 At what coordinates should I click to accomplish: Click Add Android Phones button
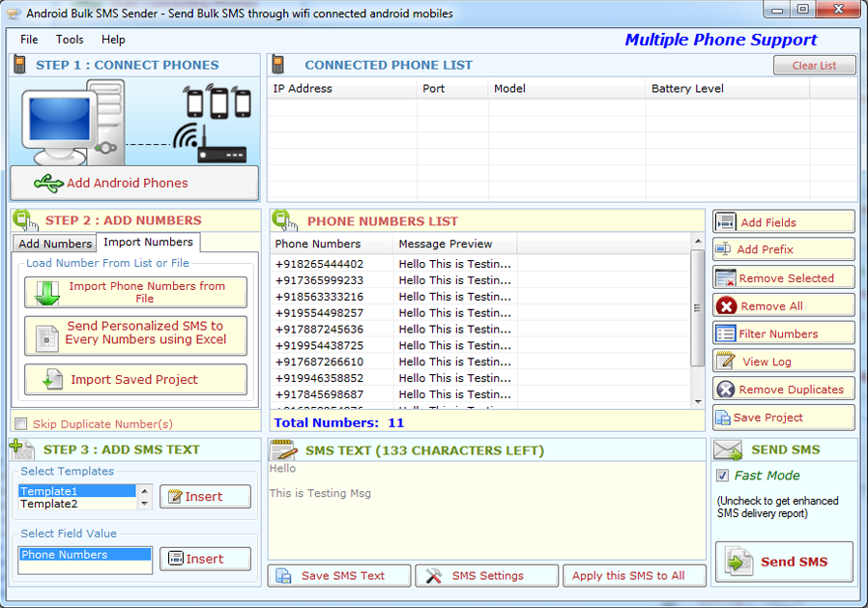(134, 183)
